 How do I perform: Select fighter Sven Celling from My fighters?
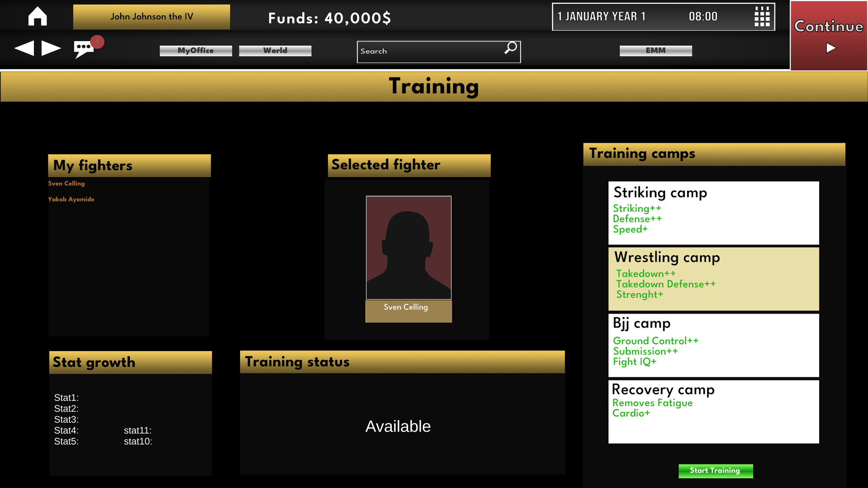tap(66, 183)
